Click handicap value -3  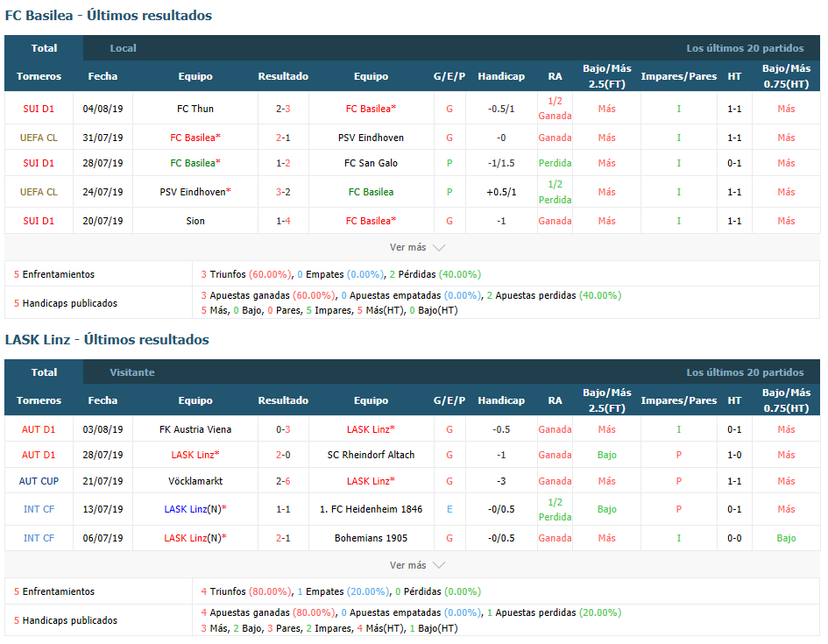501,481
